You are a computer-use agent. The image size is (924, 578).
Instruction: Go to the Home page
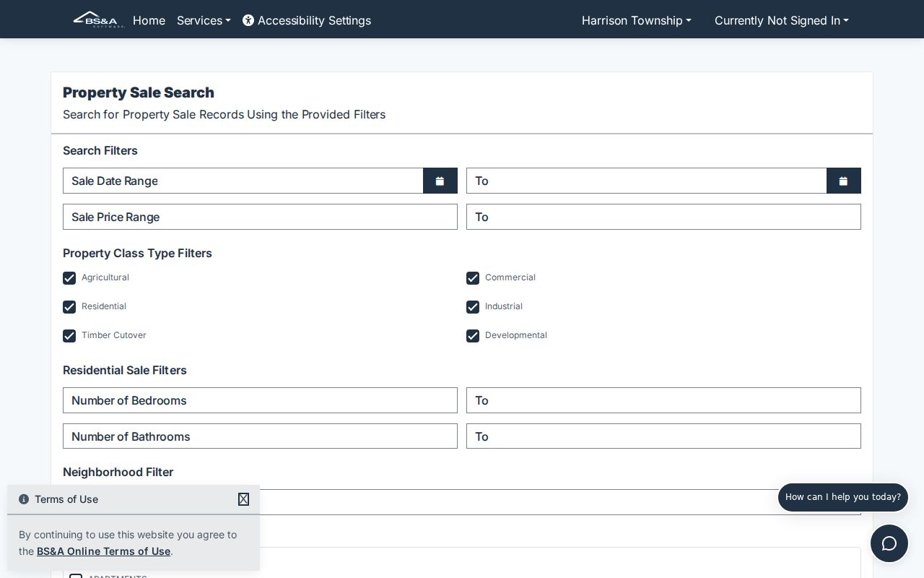pos(149,20)
